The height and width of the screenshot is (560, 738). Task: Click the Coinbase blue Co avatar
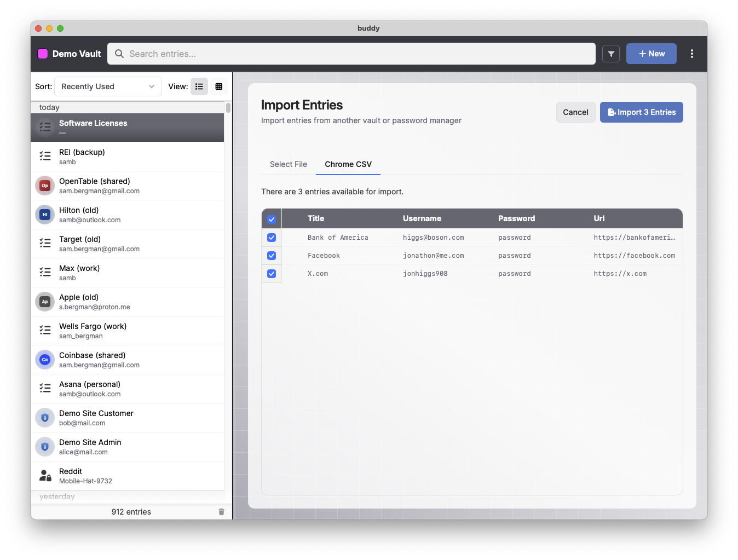(45, 360)
